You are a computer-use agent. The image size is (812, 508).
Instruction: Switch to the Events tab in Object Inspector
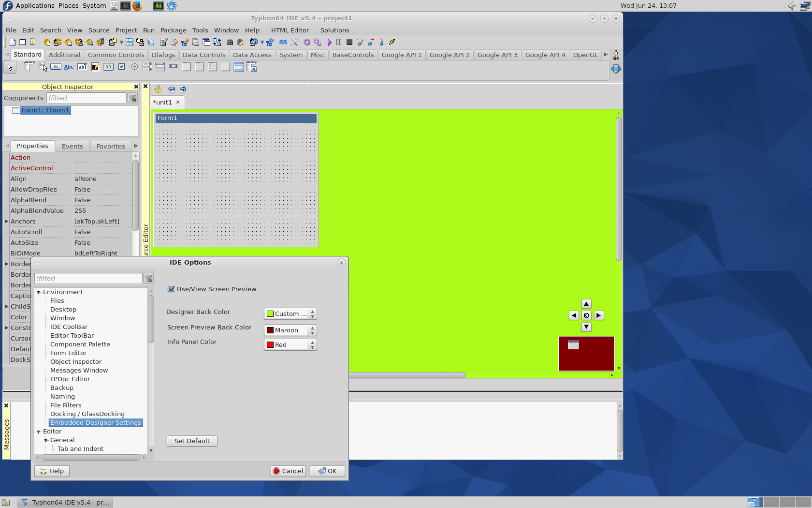72,146
